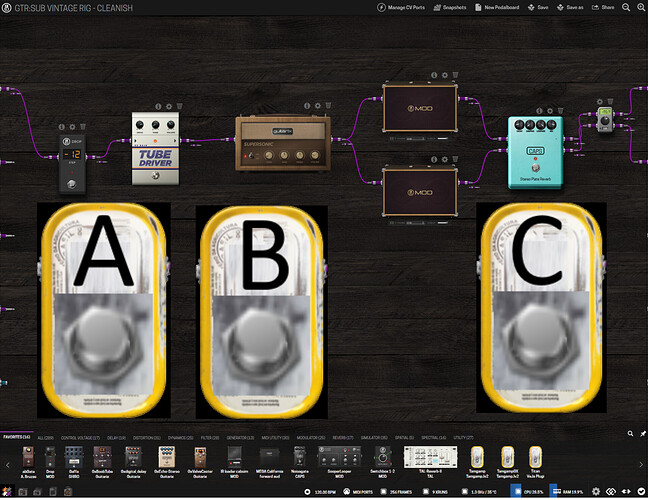
Task: Open settings gear on Tube Driver pedal
Action: 169,106
